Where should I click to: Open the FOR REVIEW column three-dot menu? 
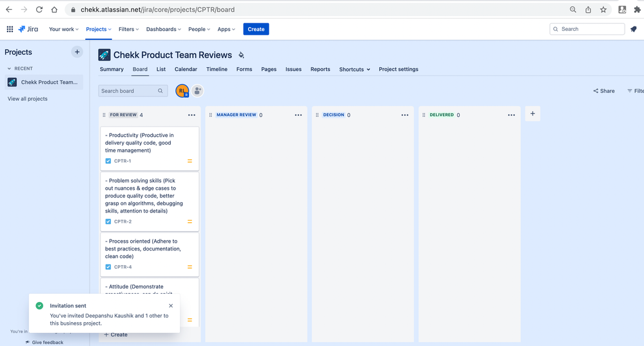point(192,115)
